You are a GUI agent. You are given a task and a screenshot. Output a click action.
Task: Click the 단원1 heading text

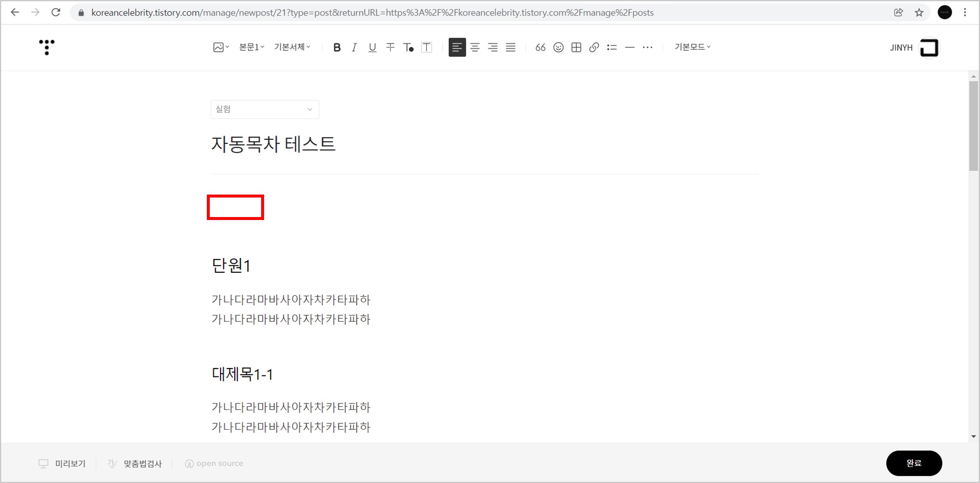pos(231,265)
